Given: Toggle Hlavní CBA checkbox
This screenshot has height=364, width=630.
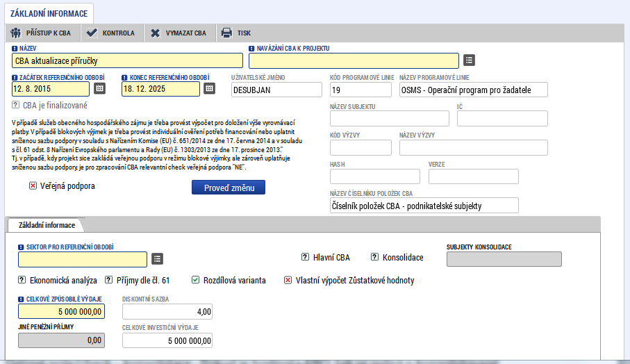Looking at the screenshot, I should point(306,257).
